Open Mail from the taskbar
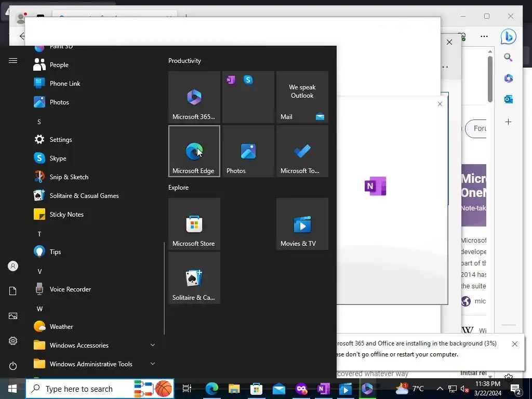532x399 pixels. click(x=278, y=389)
